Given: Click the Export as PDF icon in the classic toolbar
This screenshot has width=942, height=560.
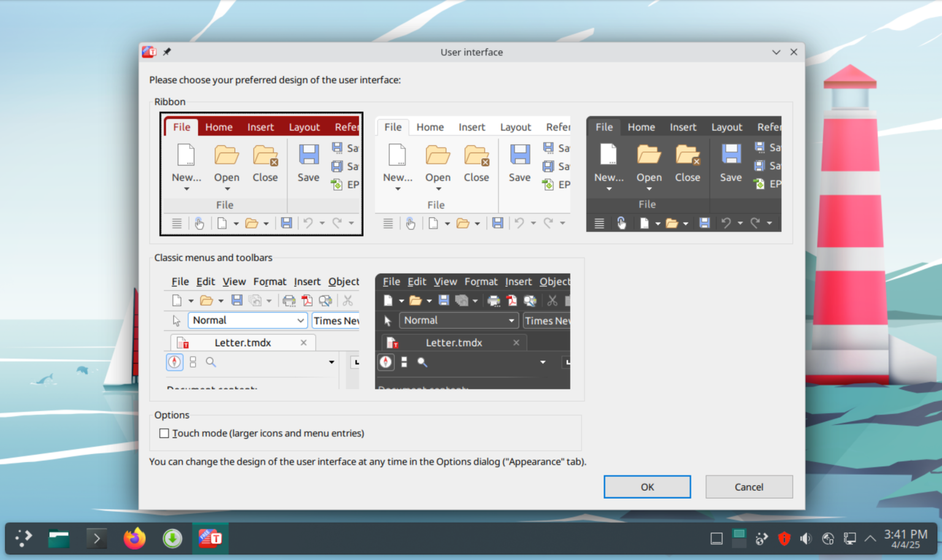Looking at the screenshot, I should point(307,300).
